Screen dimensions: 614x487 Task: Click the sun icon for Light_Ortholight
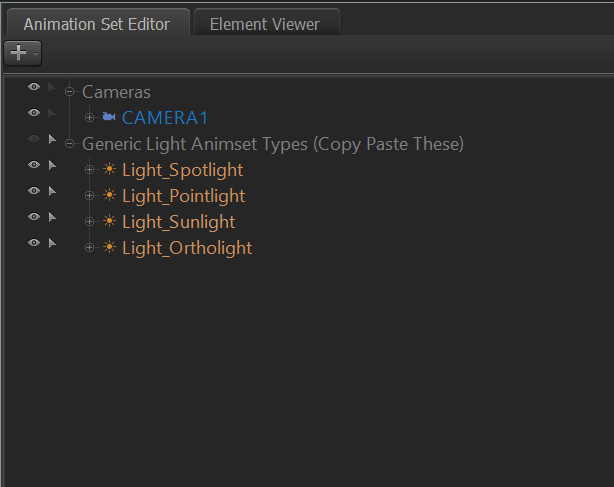coord(109,248)
